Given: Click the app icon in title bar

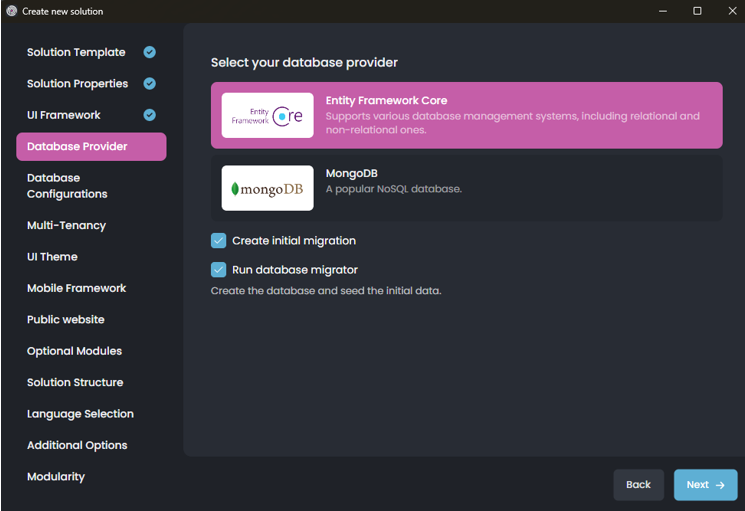Looking at the screenshot, I should [11, 11].
